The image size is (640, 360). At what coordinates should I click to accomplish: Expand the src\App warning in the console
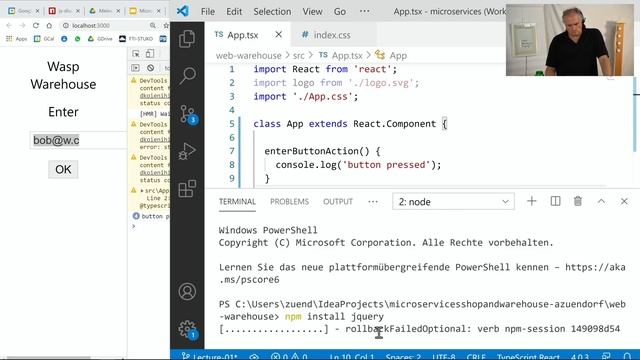pyautogui.click(x=142, y=191)
